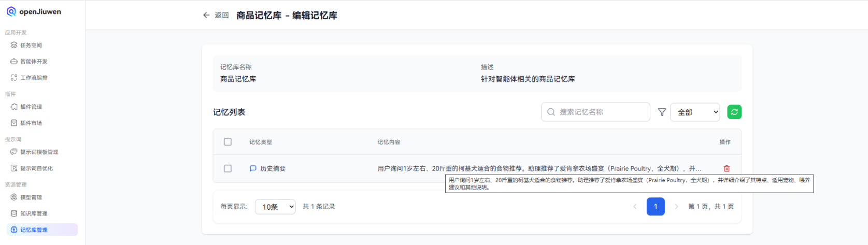Click the openJiuwen brand name

click(40, 11)
